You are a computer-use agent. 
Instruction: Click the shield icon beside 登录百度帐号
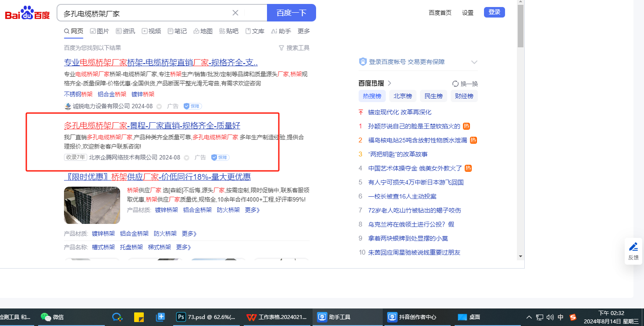363,62
